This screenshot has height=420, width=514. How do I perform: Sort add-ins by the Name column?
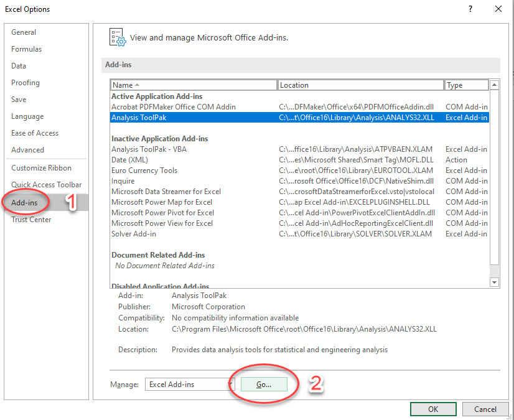(x=194, y=85)
